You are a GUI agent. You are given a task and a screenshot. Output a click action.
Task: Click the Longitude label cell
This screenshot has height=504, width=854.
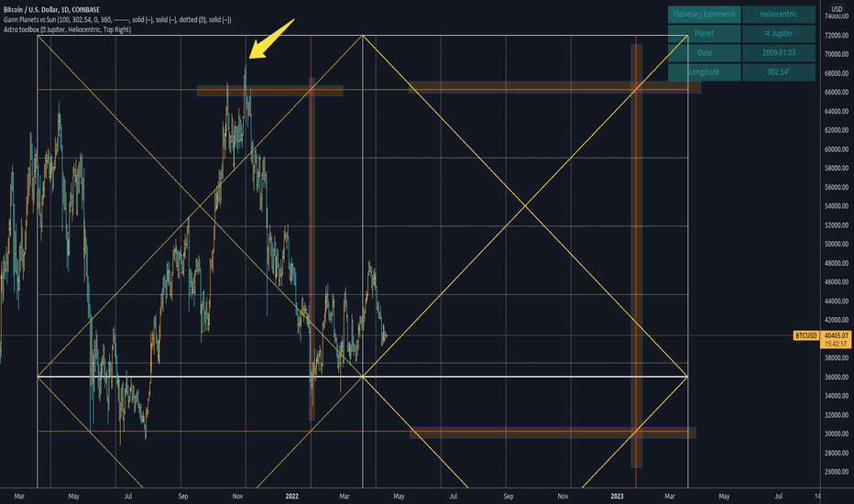(704, 71)
